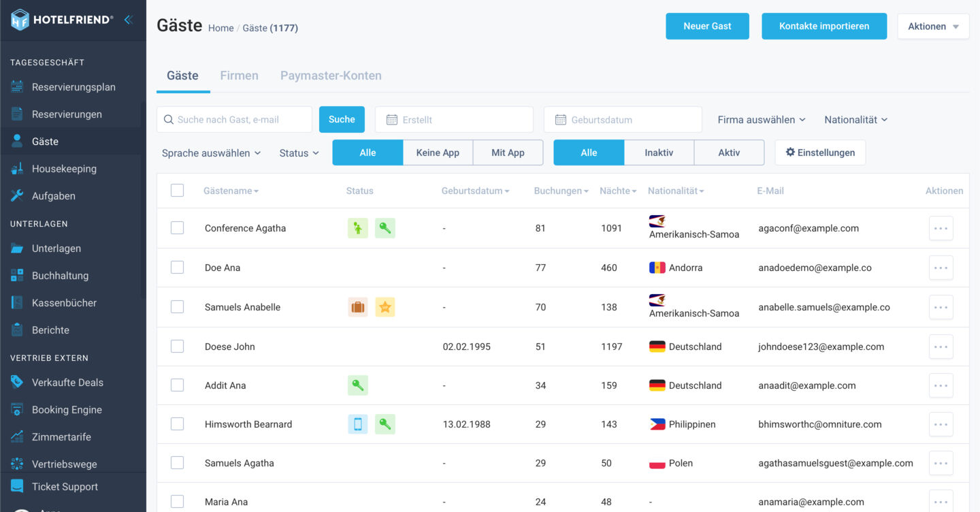This screenshot has height=512, width=980.
Task: Open actions menu for Samuels Agatha row
Action: [x=941, y=463]
